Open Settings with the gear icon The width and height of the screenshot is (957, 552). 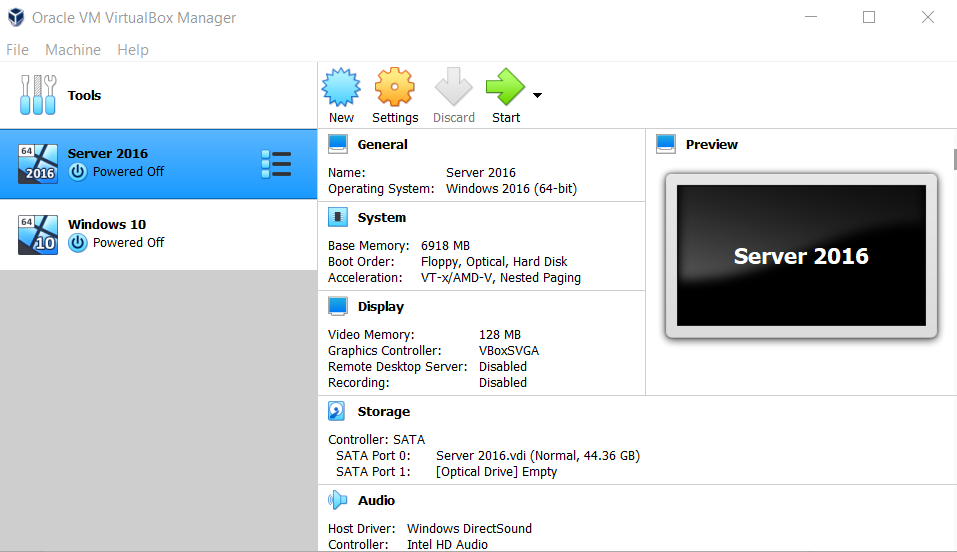[395, 87]
